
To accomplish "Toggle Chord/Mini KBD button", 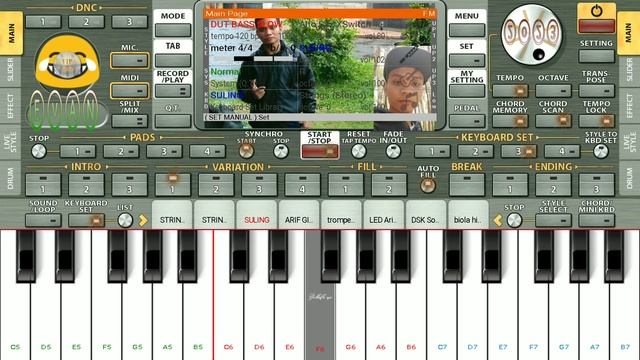I will pos(596,220).
